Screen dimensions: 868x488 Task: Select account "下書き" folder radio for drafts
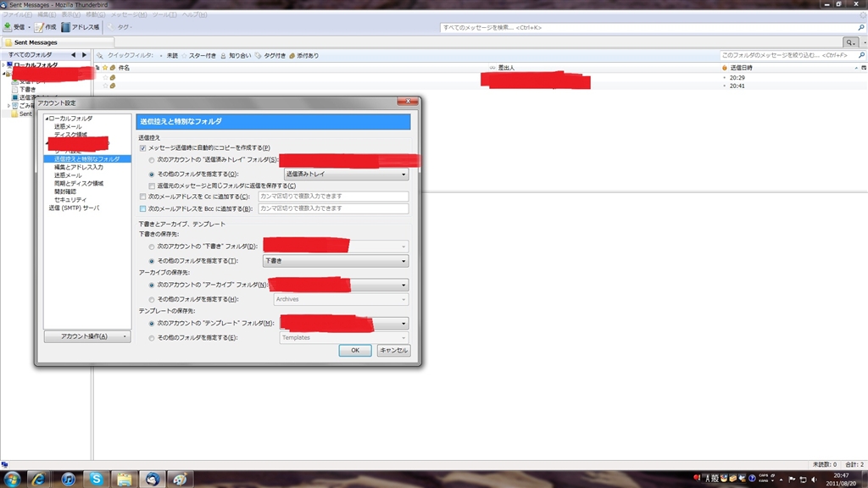tap(151, 247)
